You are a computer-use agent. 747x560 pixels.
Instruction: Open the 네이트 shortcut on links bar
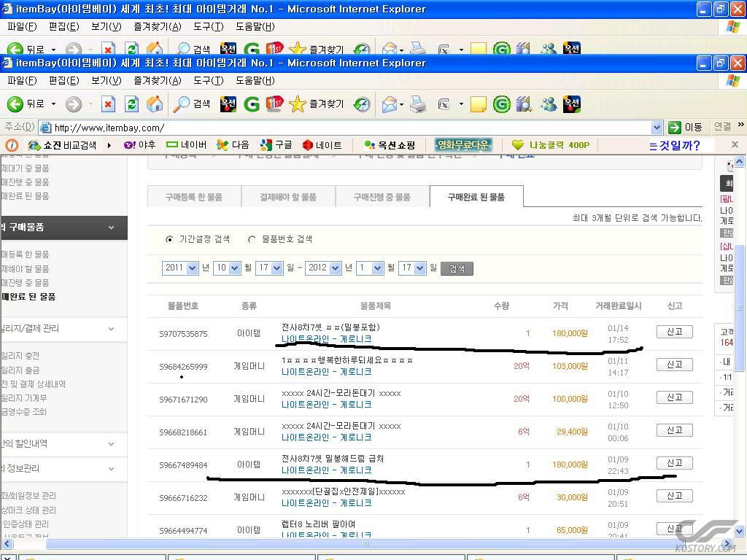[322, 145]
